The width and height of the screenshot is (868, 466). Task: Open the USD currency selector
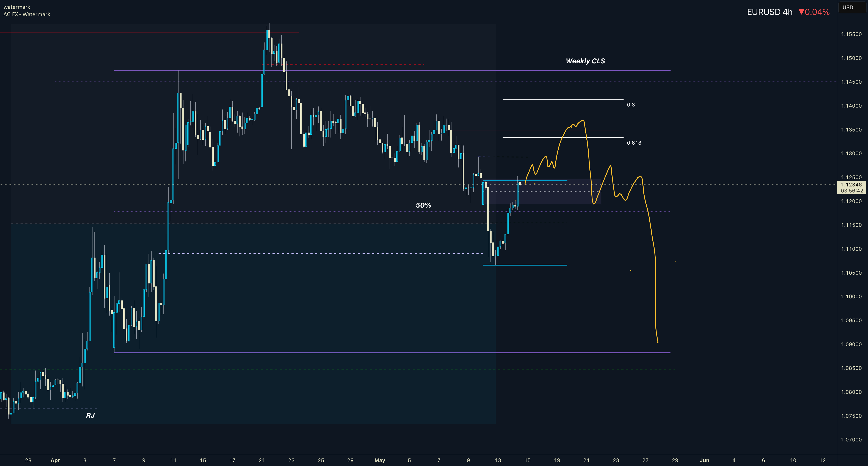pos(852,7)
